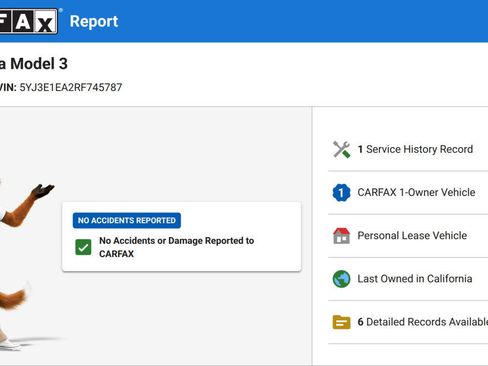488x366 pixels.
Task: Open the CARFAX 1-Owner Vehicle row
Action: click(x=408, y=193)
